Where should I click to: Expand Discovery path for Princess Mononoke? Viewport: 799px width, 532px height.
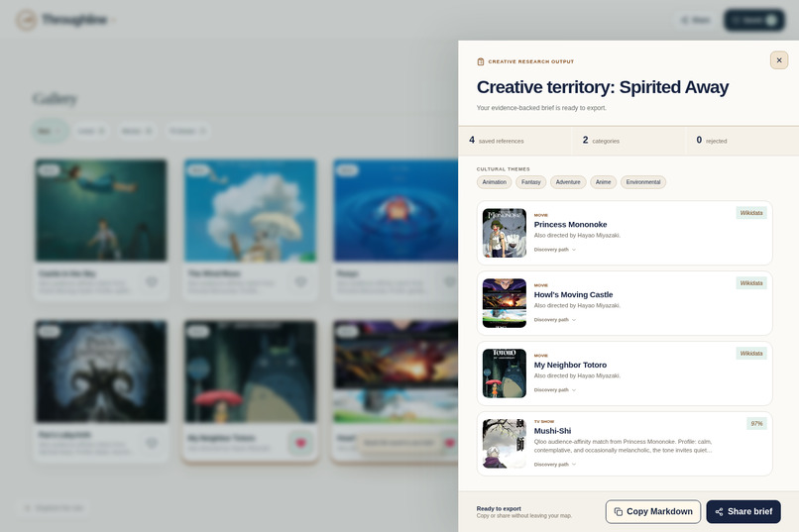point(554,250)
